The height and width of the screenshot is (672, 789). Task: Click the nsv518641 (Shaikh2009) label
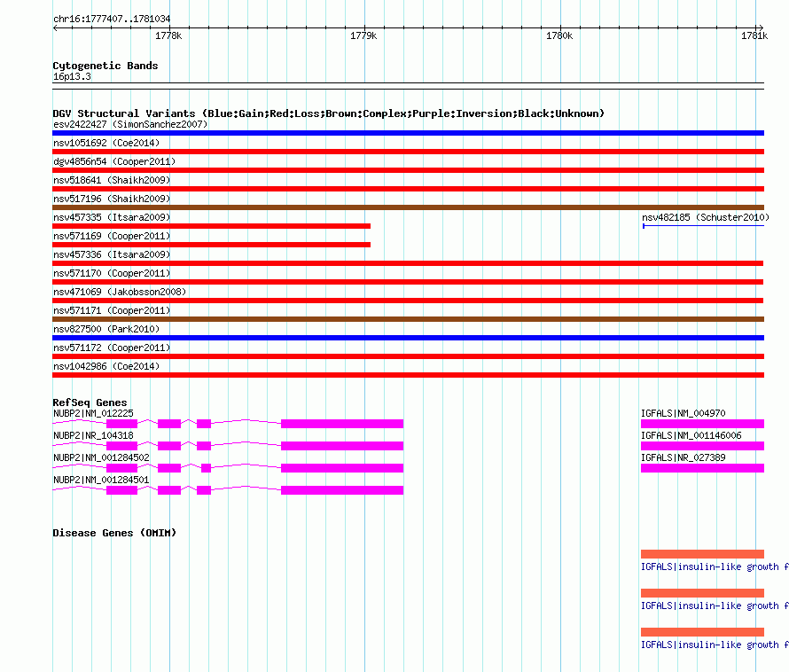112,180
